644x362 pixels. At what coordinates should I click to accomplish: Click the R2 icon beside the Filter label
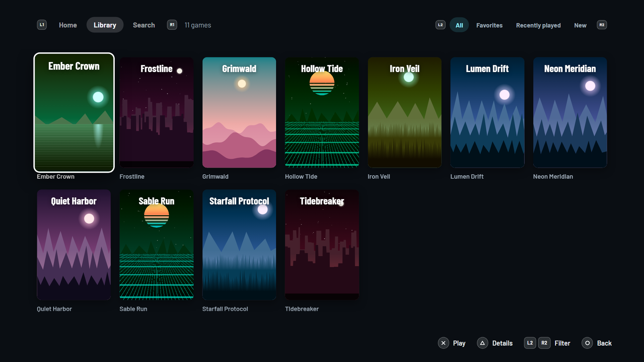(544, 343)
